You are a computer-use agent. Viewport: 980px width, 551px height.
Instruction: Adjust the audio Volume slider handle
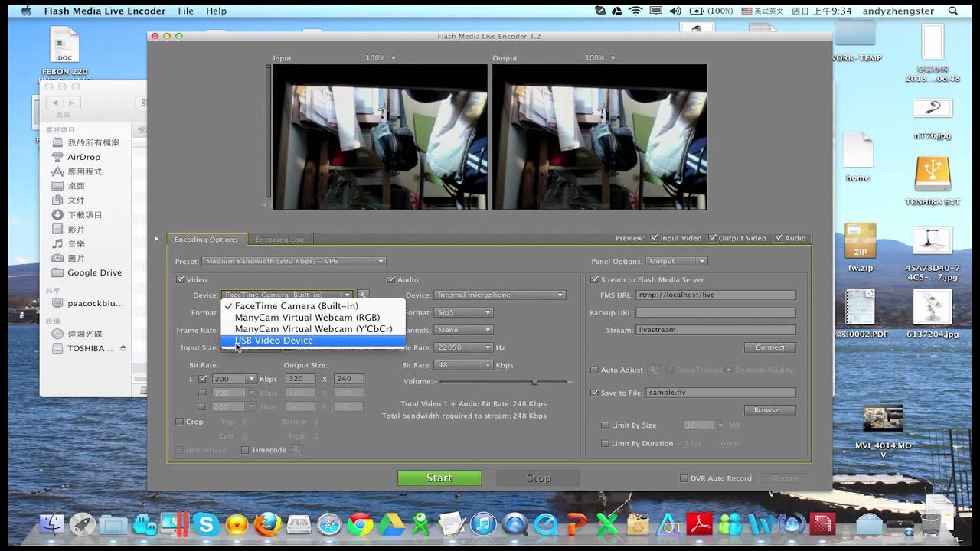click(534, 381)
